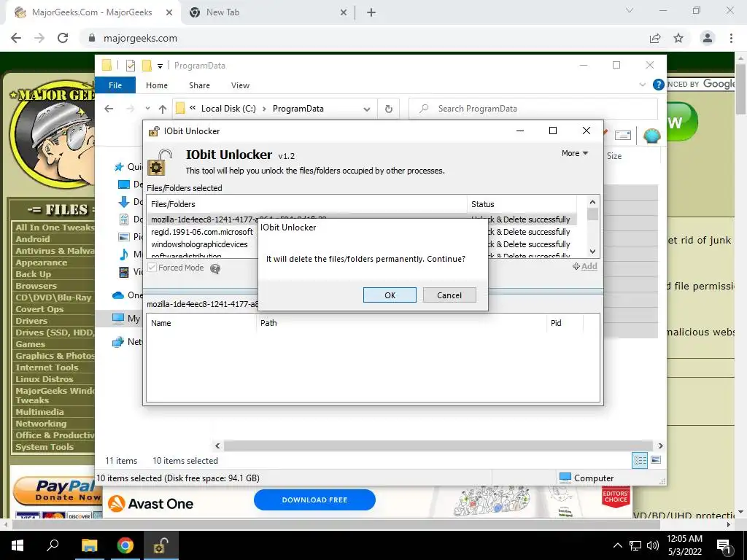Switch Explorer to large icons view
Image resolution: width=747 pixels, height=560 pixels.
pyautogui.click(x=656, y=460)
